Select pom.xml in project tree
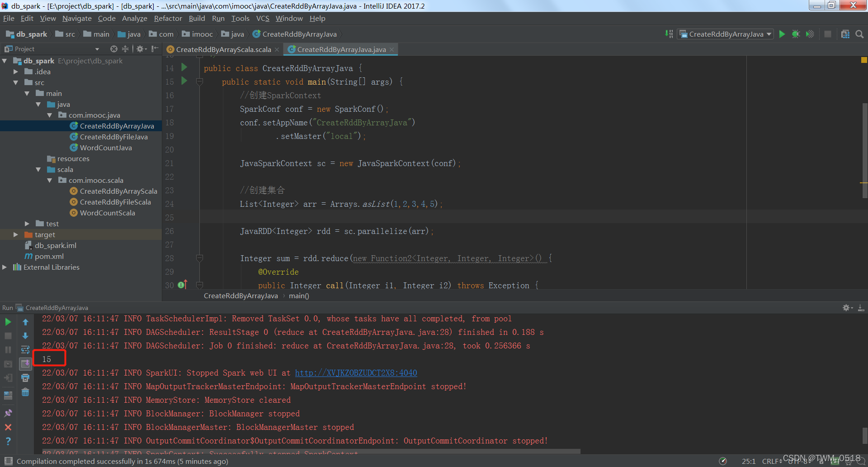 (44, 256)
